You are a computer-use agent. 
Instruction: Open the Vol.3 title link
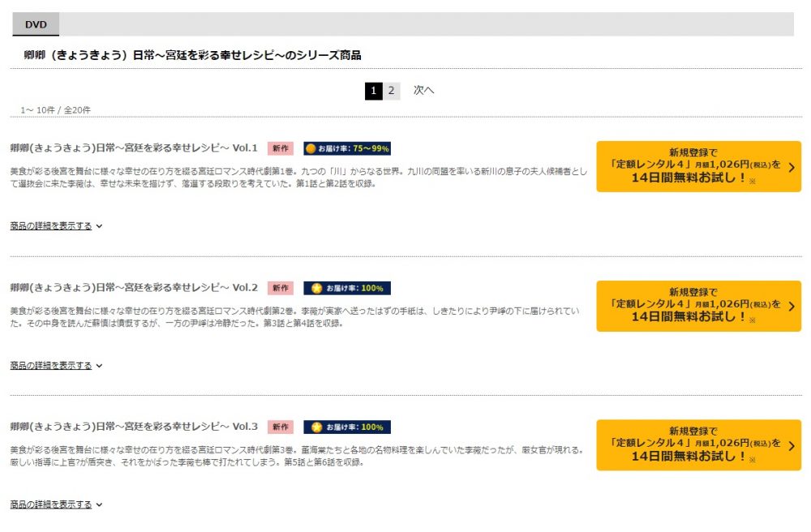[134, 427]
